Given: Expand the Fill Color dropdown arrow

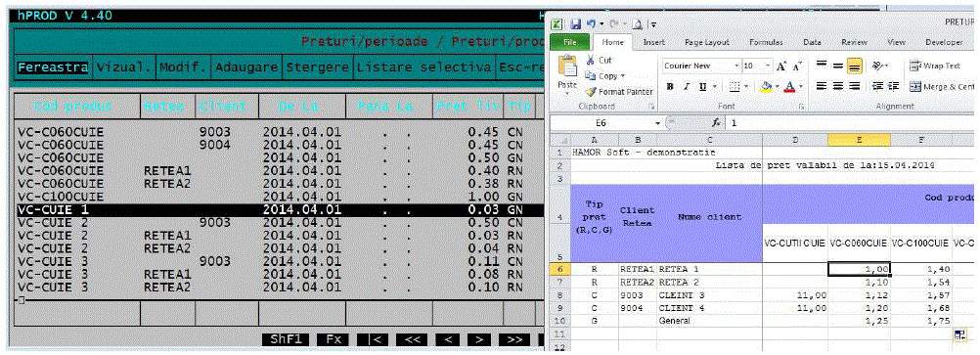Looking at the screenshot, I should click(x=777, y=86).
